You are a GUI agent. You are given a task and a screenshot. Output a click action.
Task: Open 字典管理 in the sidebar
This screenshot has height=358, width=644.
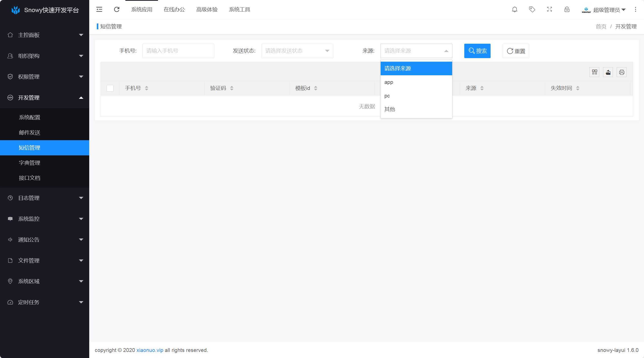pos(30,163)
